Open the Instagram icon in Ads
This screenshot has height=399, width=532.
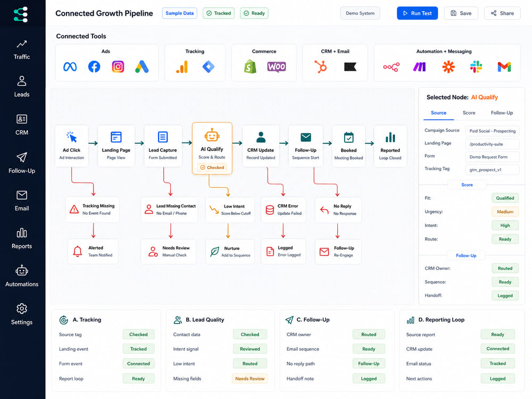[118, 66]
